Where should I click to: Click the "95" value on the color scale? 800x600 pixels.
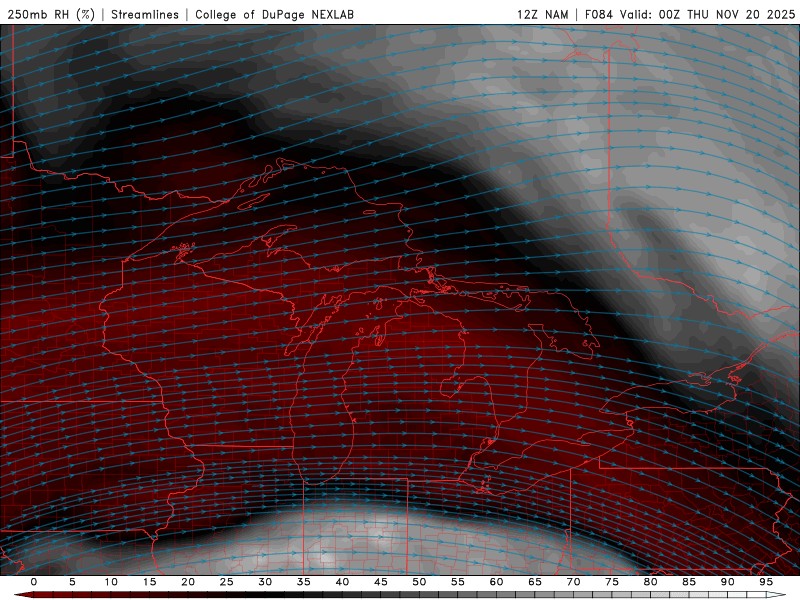[766, 582]
